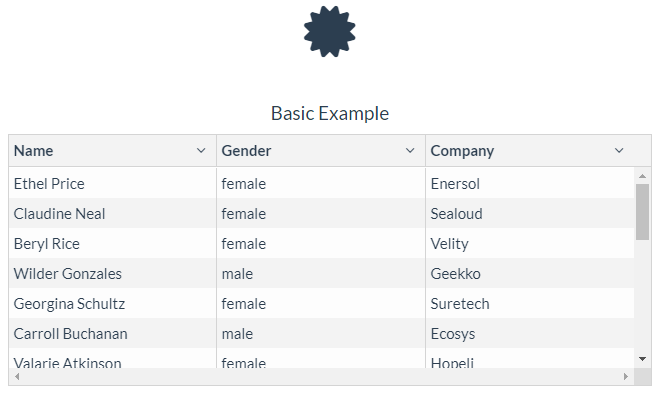The width and height of the screenshot is (659, 403).
Task: Click the Basic Example title text
Action: pos(329,113)
